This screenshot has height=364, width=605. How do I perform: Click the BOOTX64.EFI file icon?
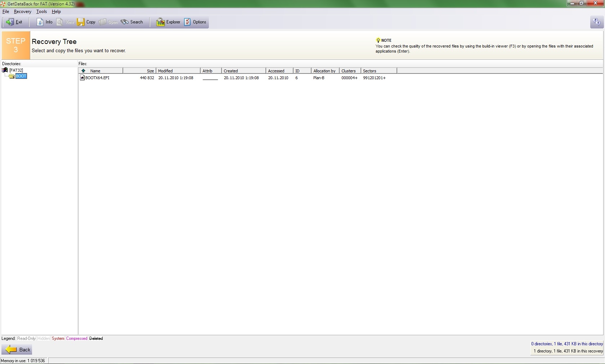82,78
